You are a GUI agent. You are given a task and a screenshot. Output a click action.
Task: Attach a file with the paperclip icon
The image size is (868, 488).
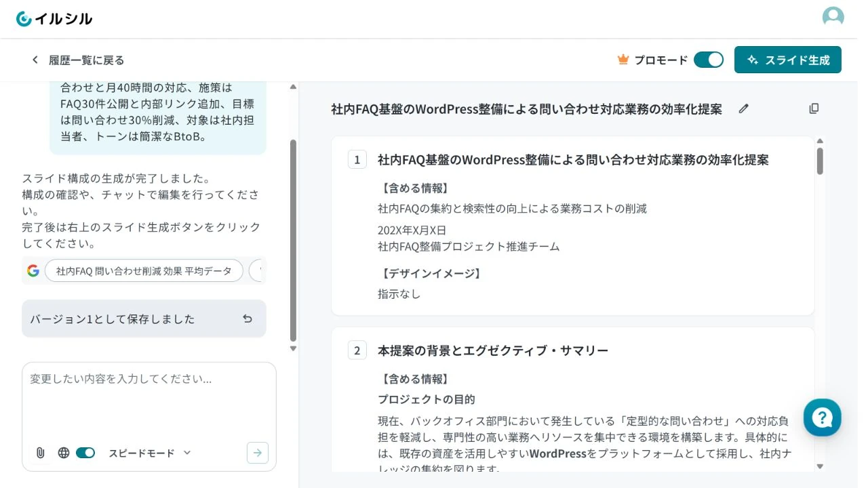coord(41,453)
